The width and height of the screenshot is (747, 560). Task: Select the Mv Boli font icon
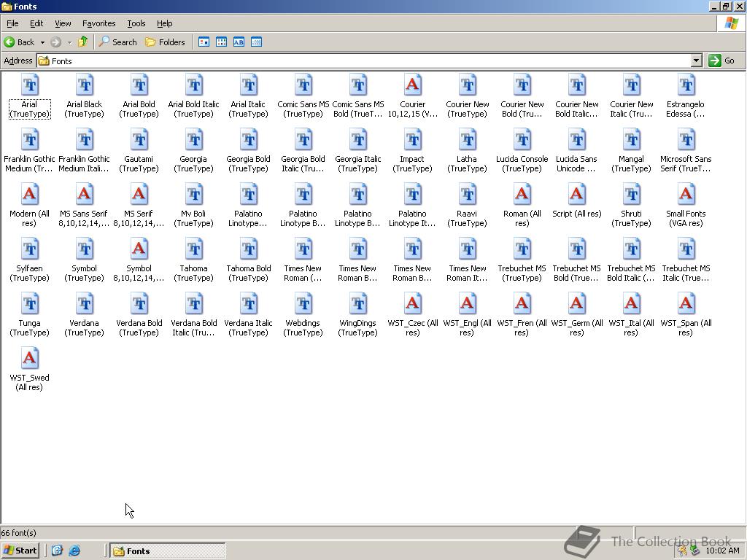(x=194, y=194)
